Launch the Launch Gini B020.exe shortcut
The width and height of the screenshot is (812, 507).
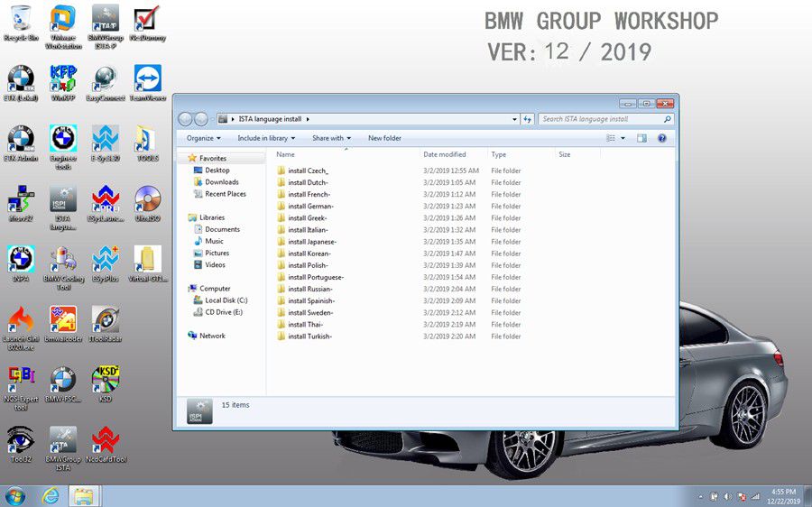pyautogui.click(x=21, y=327)
